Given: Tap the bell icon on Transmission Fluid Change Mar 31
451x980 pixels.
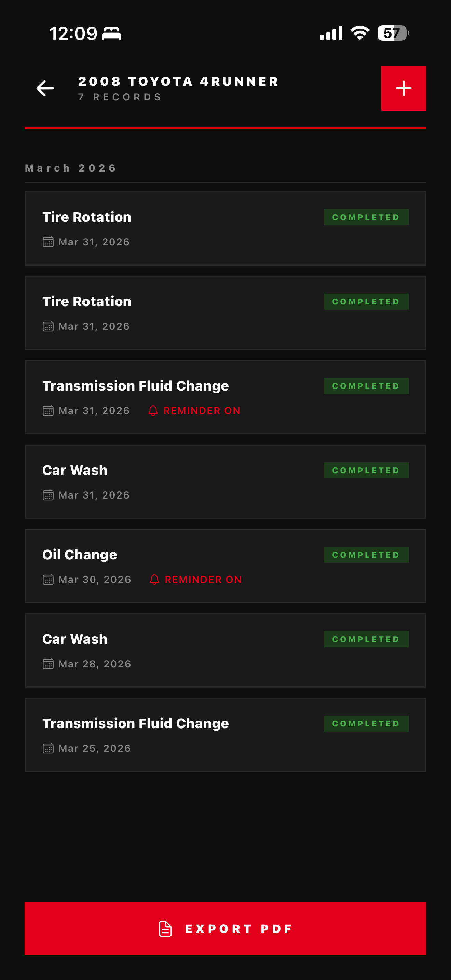Looking at the screenshot, I should click(x=153, y=410).
